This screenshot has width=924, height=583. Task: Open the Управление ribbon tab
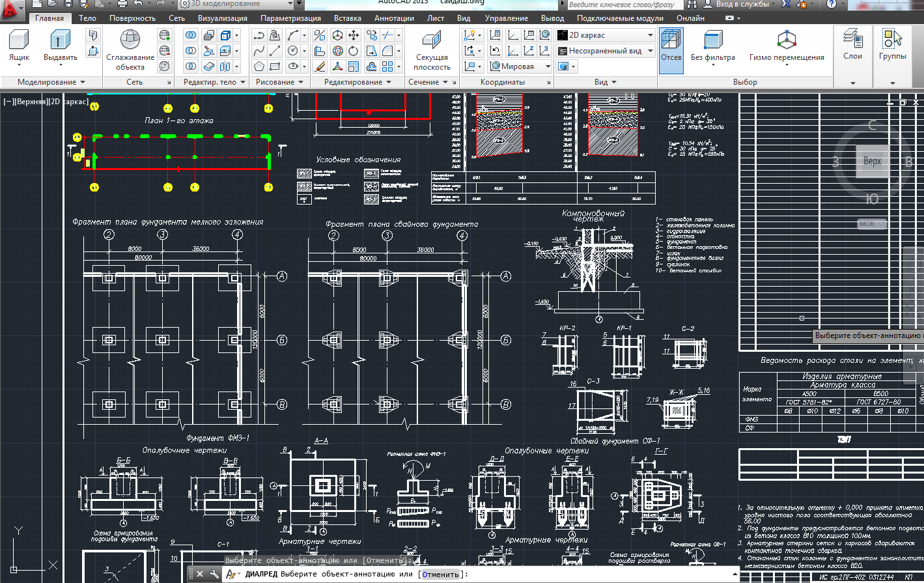point(507,18)
